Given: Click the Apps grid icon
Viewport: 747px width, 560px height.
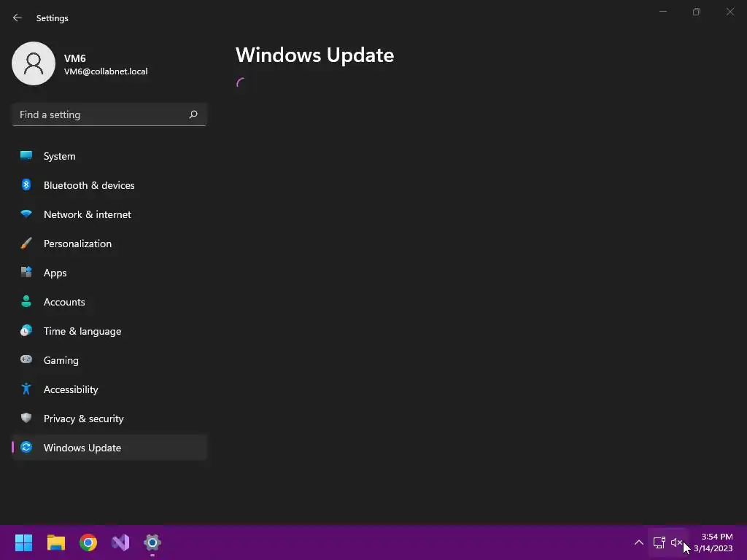Looking at the screenshot, I should click(x=26, y=272).
